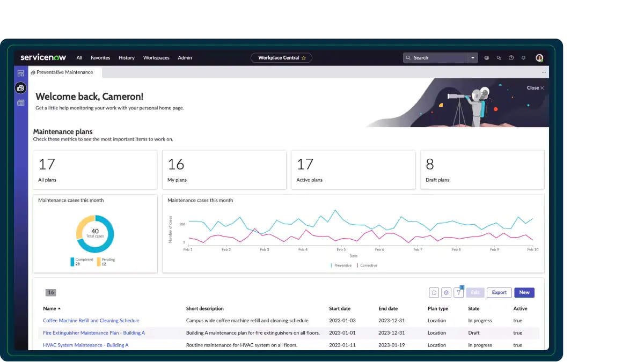Sort list by the Name column header
644x362 pixels.
pos(50,308)
